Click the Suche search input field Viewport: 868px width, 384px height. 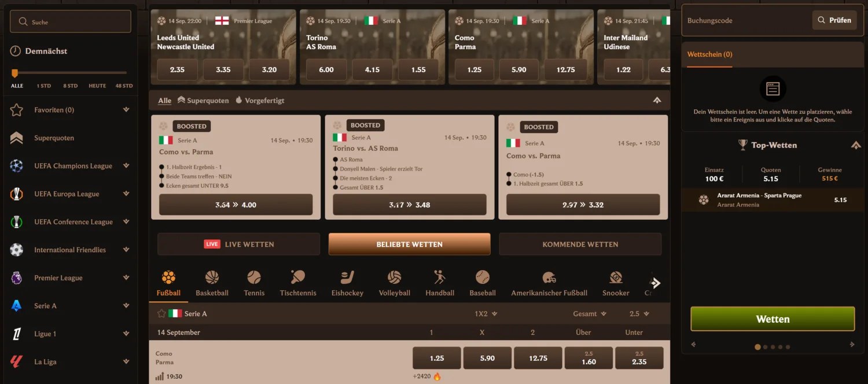pyautogui.click(x=71, y=22)
